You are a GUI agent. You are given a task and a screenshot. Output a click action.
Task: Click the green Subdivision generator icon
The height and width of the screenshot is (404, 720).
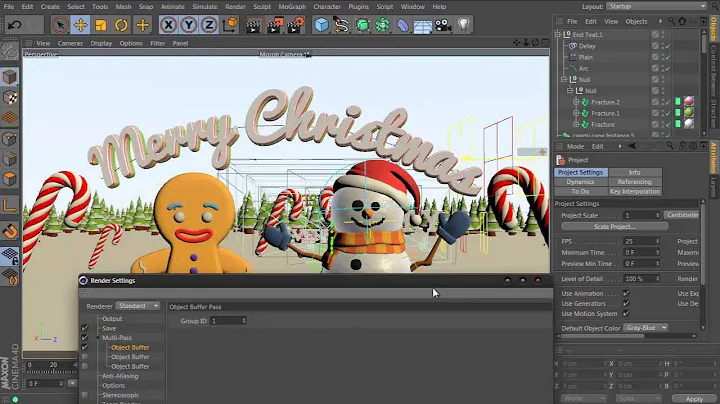click(362, 25)
